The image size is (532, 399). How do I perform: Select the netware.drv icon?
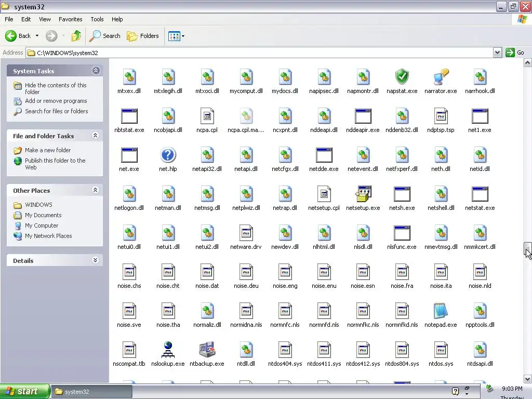[x=246, y=233]
